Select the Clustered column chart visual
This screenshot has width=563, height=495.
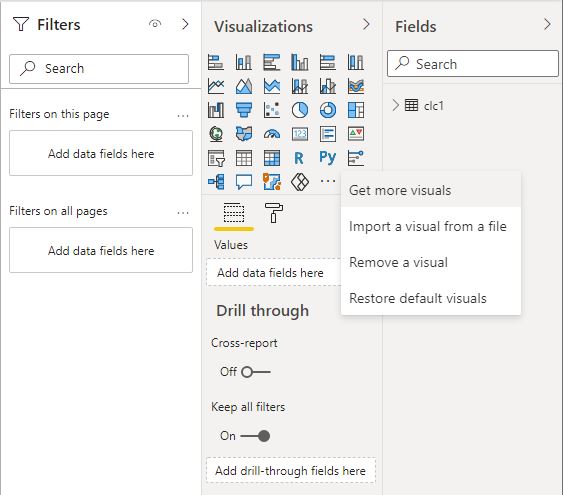pos(300,62)
